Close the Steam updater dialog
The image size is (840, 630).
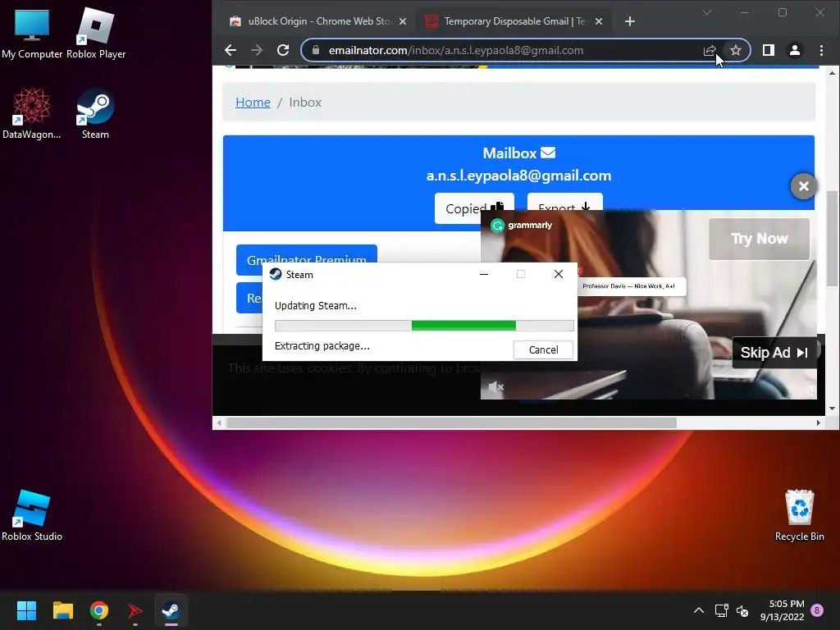click(558, 274)
